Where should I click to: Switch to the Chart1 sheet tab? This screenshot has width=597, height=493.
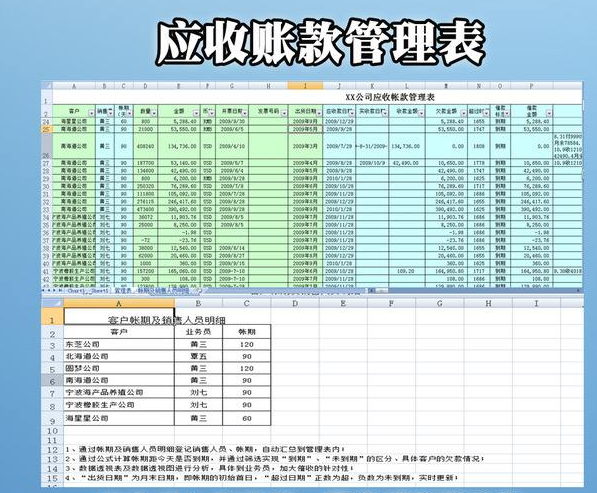click(75, 291)
